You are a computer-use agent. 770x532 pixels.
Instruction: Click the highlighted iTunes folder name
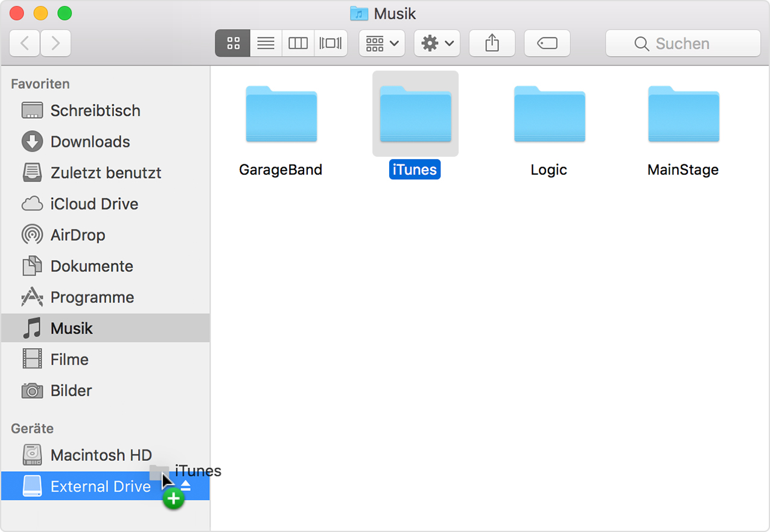(415, 169)
